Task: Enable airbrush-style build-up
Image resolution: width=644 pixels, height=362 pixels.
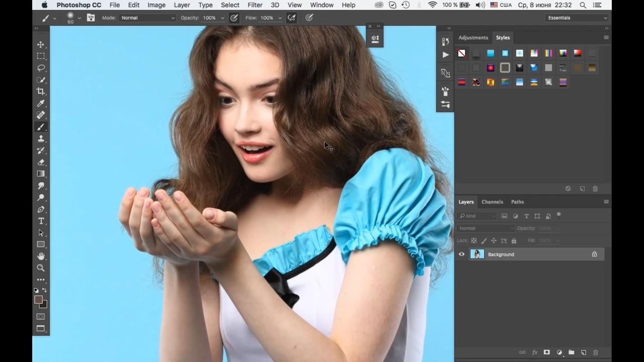Action: 291,18
